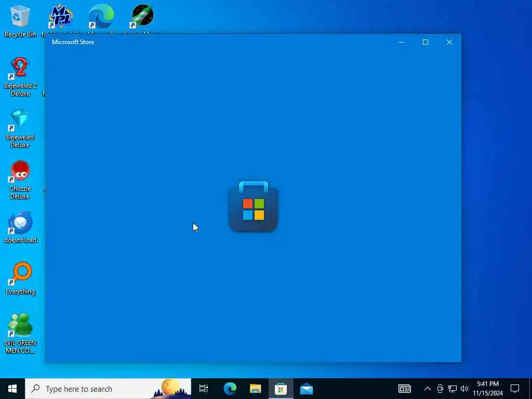The height and width of the screenshot is (399, 532).
Task: Select the EVIL GREEN MEN shortcut
Action: [20, 333]
